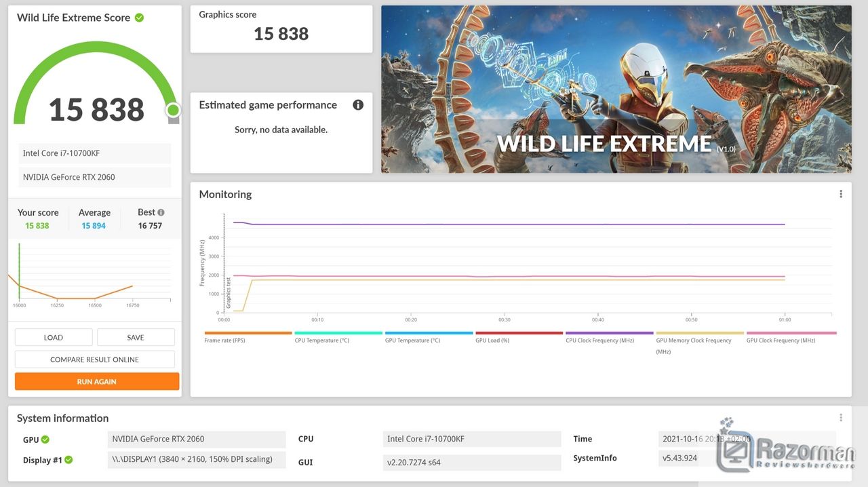The height and width of the screenshot is (487, 868).
Task: Click the GPU value field in System information
Action: pos(197,439)
